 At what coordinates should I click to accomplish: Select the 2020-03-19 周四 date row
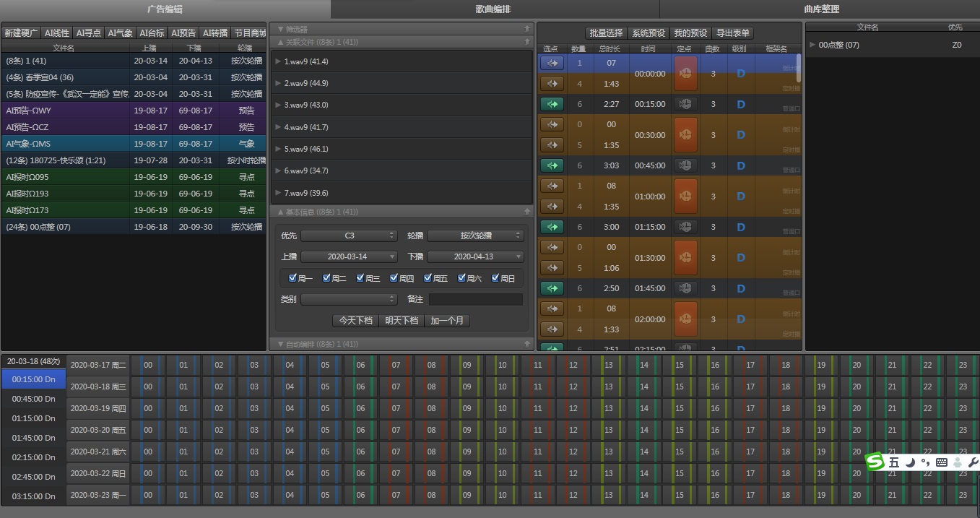[98, 408]
